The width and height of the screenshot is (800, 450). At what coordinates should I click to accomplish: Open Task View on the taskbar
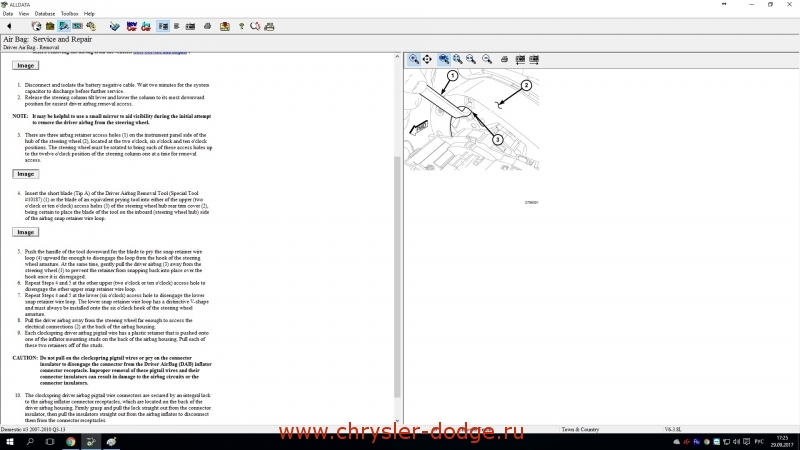[50, 442]
